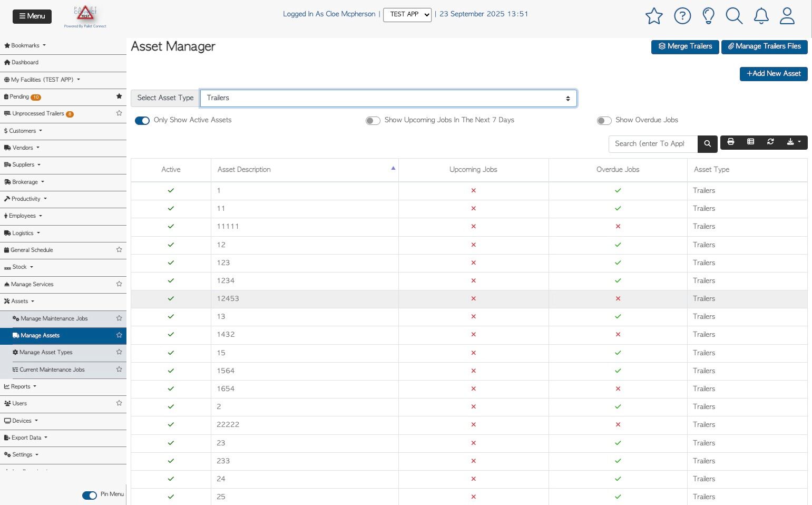Click the Add New Asset button
812x505 pixels.
click(773, 74)
